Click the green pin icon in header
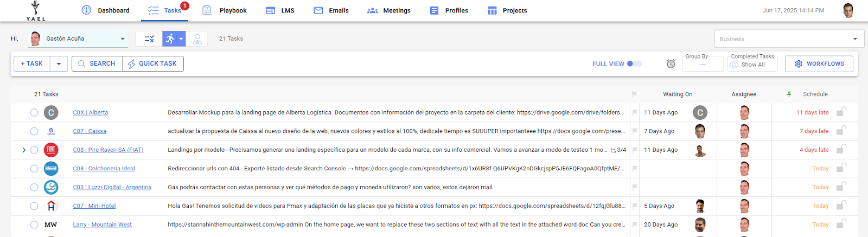The height and width of the screenshot is (237, 868). pos(789,94)
